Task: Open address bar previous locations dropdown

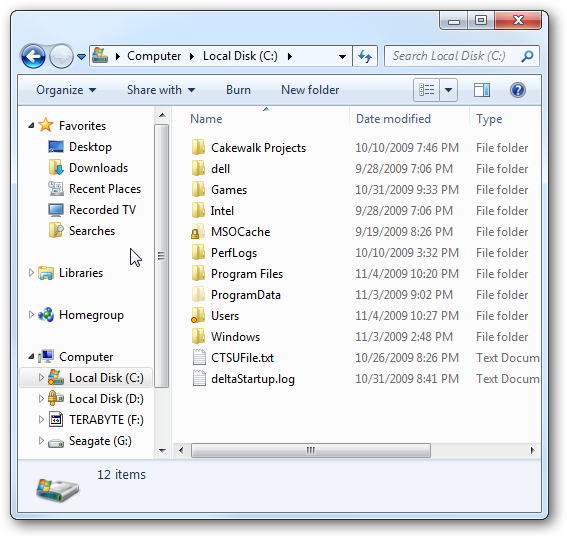Action: point(342,56)
